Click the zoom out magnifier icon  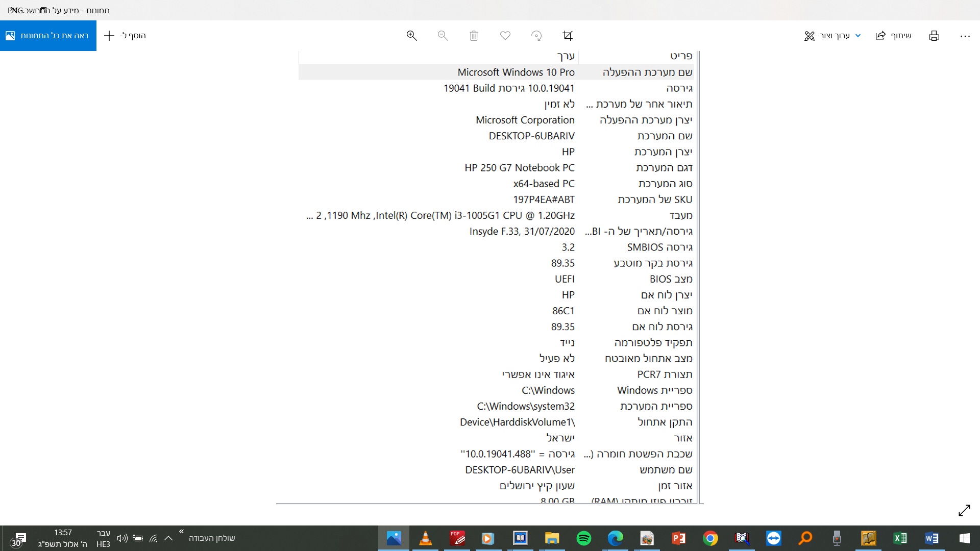click(443, 36)
